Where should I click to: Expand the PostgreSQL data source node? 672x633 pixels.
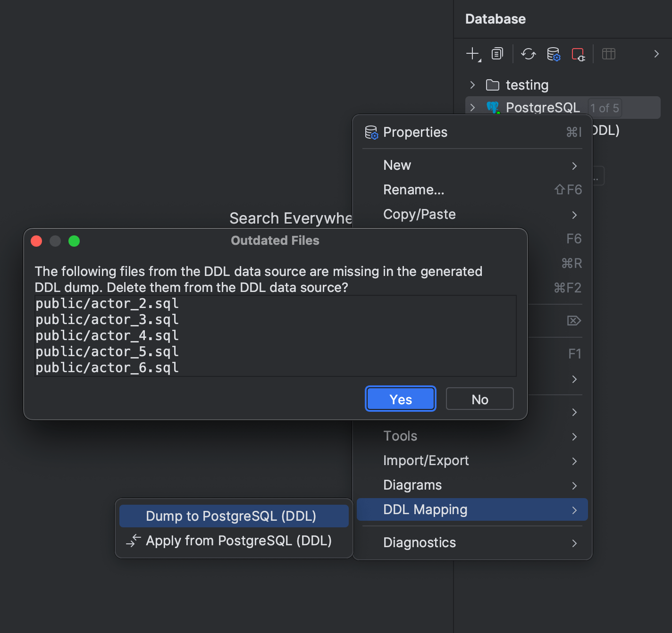(x=472, y=107)
